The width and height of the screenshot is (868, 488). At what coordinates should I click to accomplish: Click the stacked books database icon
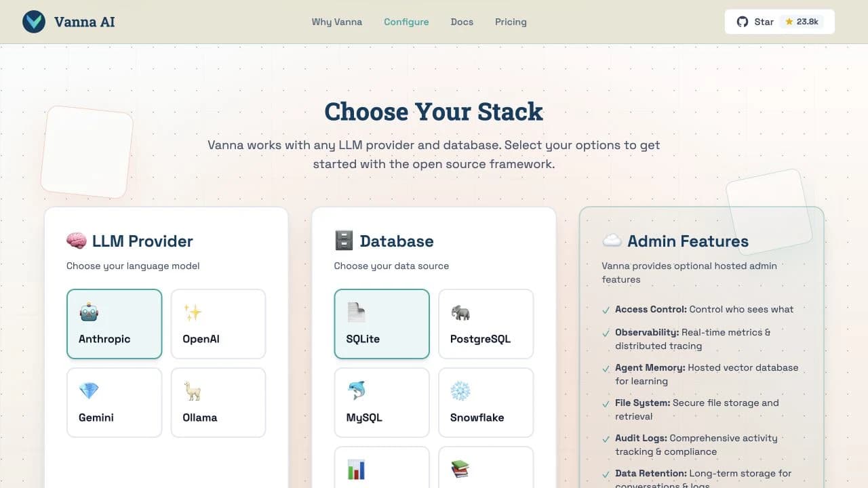pos(460,469)
